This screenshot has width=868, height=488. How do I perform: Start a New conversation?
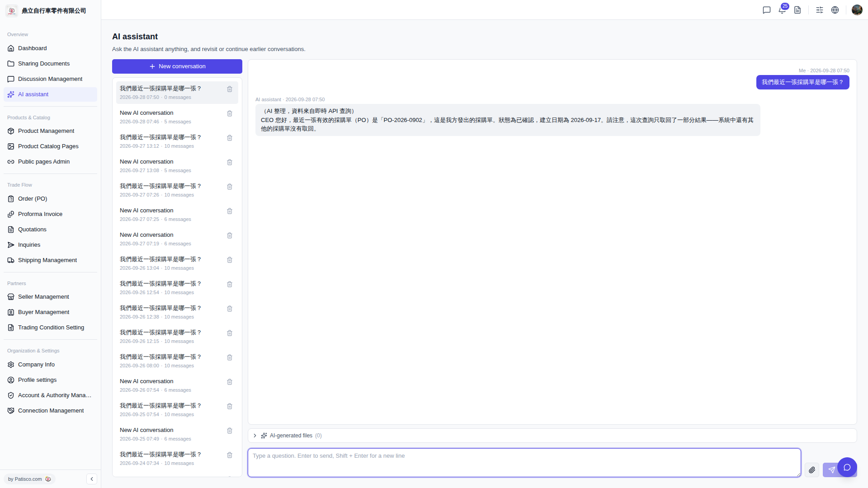177,66
